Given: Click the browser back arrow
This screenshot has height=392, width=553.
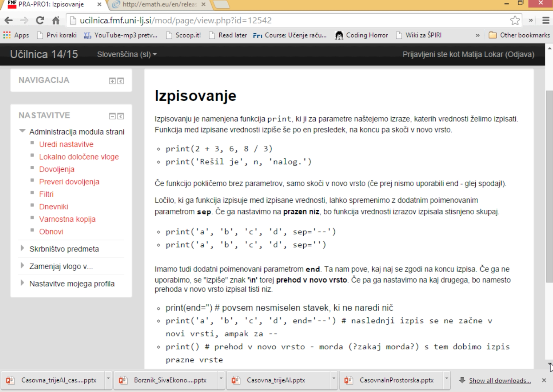Looking at the screenshot, I should pos(9,20).
